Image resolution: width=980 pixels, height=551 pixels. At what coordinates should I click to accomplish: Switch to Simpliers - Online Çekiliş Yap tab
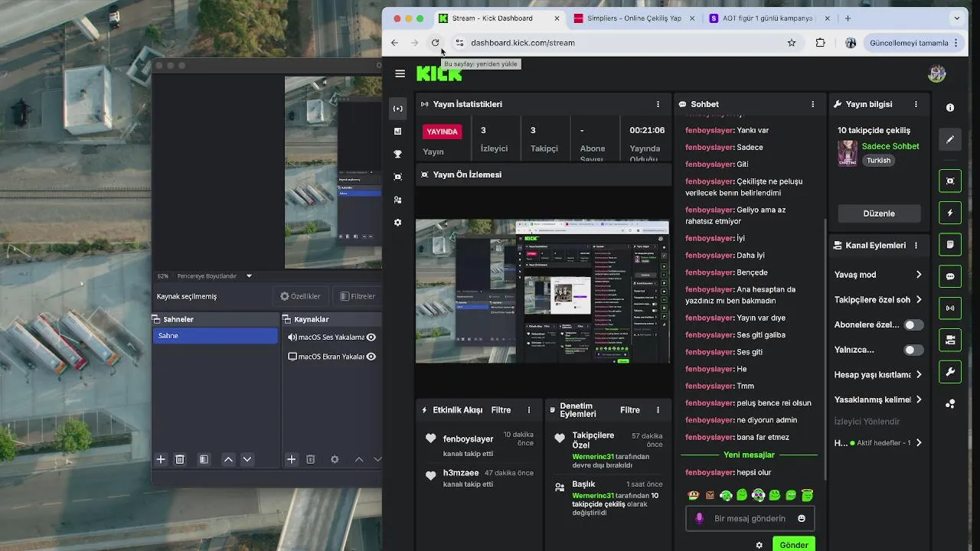(635, 18)
